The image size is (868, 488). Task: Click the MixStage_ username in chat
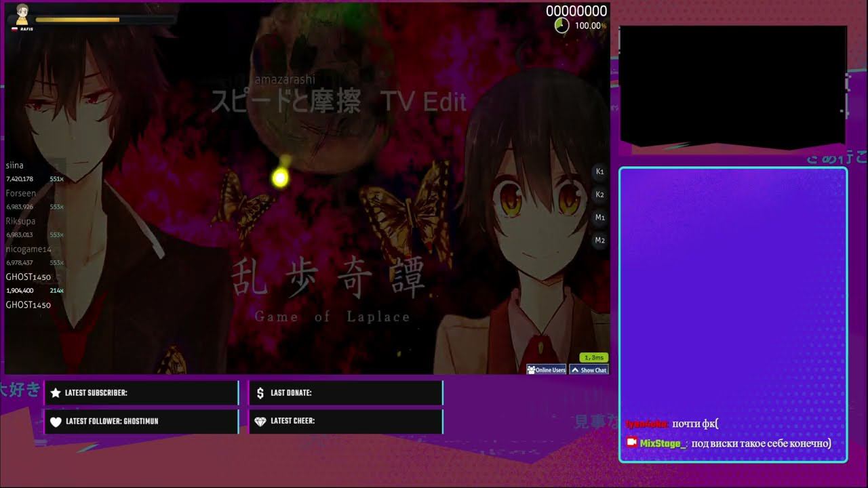[663, 443]
